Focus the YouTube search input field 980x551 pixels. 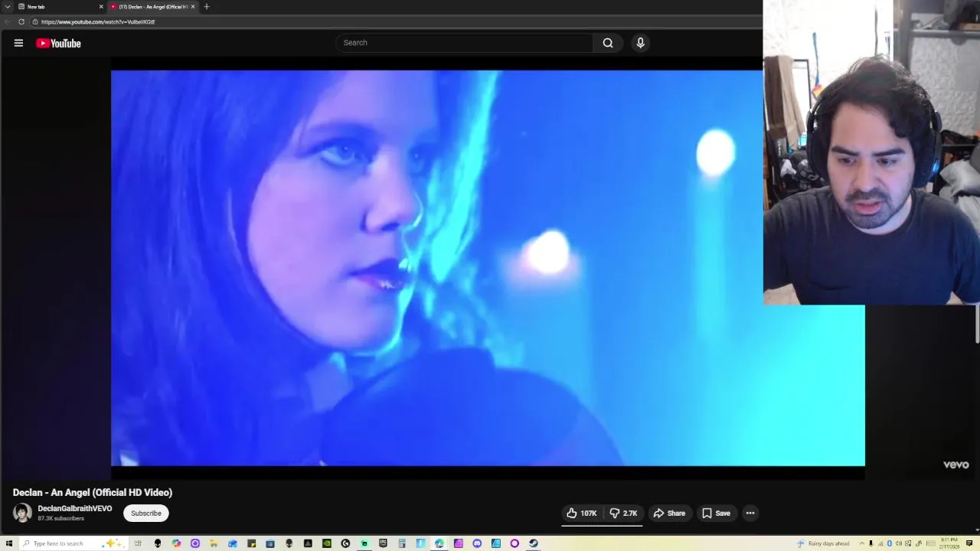(x=464, y=43)
